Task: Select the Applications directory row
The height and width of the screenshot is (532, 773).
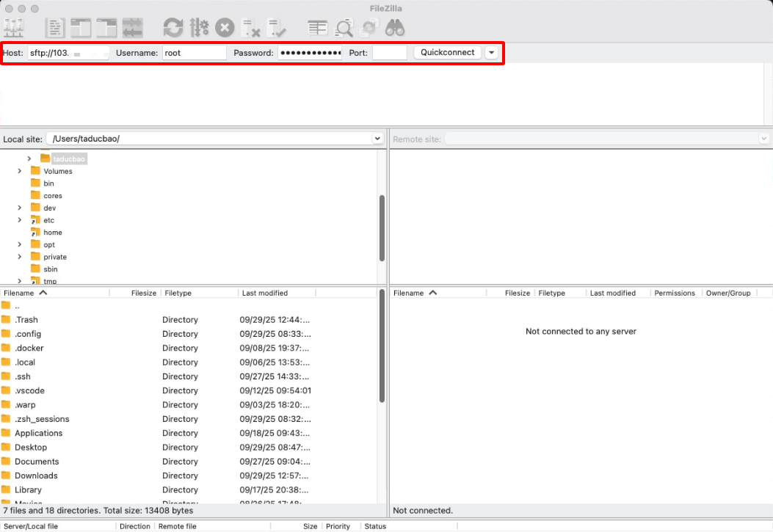Action: click(189, 433)
